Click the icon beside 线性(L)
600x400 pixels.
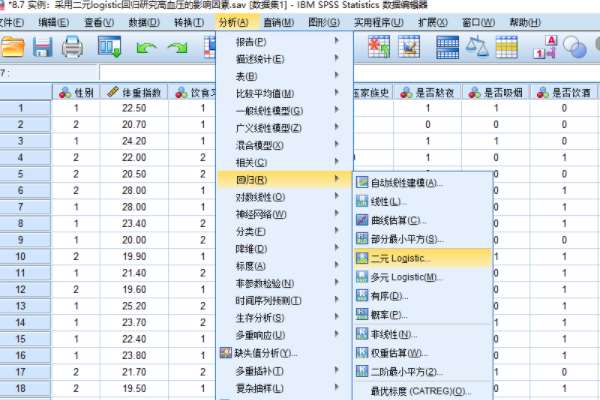coord(362,201)
